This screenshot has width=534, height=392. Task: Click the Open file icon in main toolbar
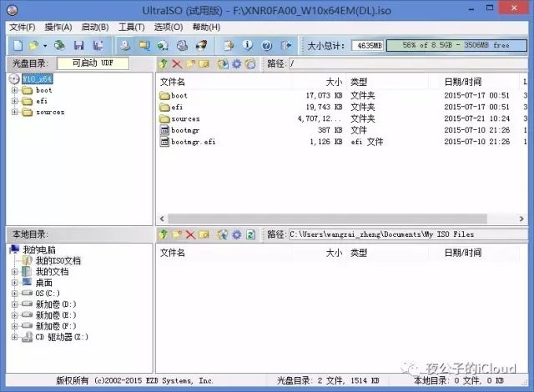click(33, 45)
